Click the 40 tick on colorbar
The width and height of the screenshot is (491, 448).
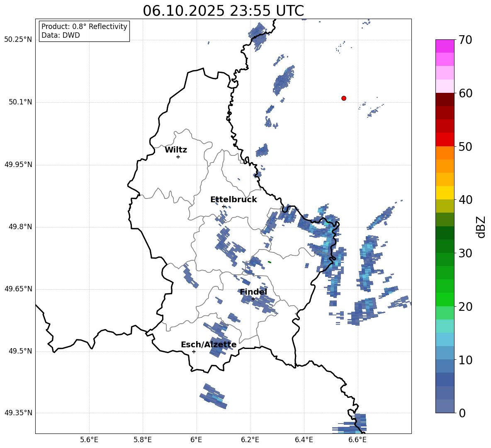click(x=465, y=200)
